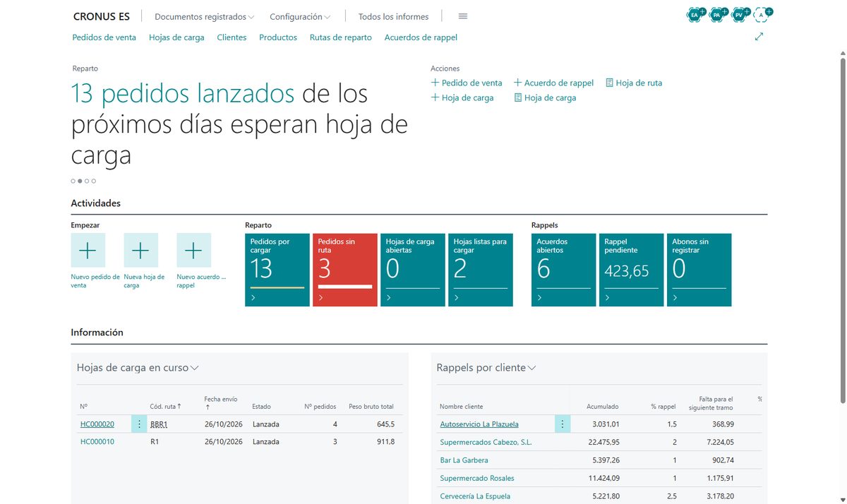The height and width of the screenshot is (504, 847).
Task: Open customer Bar La Garbera
Action: click(464, 460)
